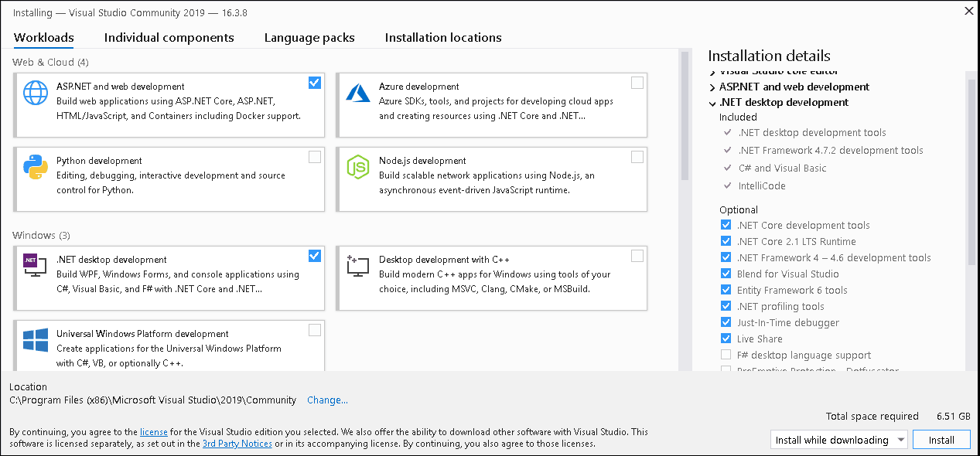Click the Install button
This screenshot has height=456, width=980.
tap(941, 440)
